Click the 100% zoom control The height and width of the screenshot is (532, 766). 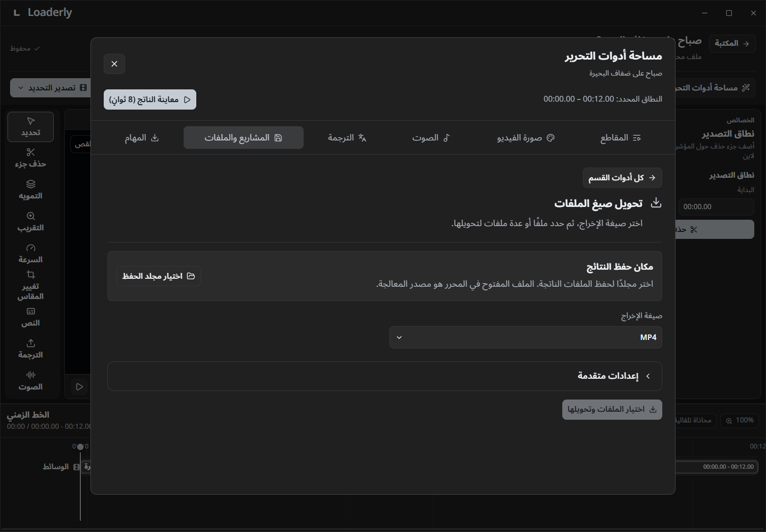point(739,420)
